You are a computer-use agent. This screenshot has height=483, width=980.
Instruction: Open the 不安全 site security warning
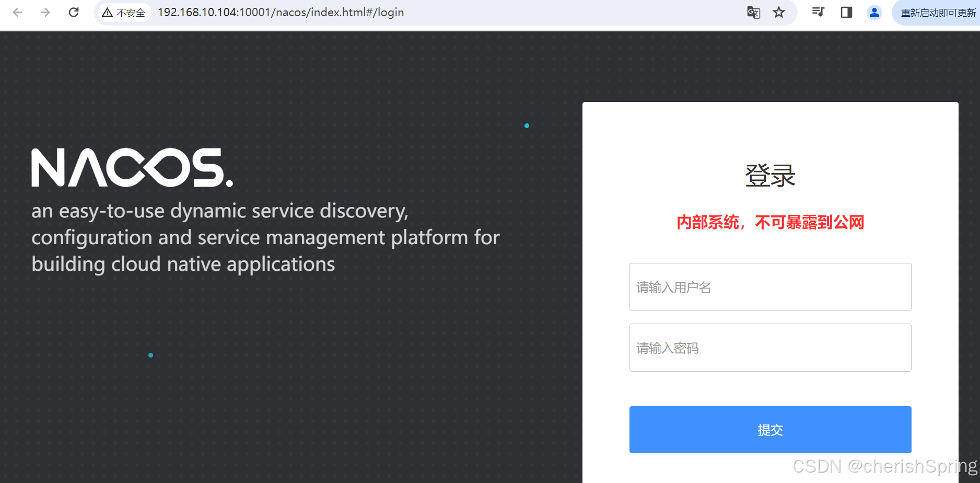(x=124, y=13)
